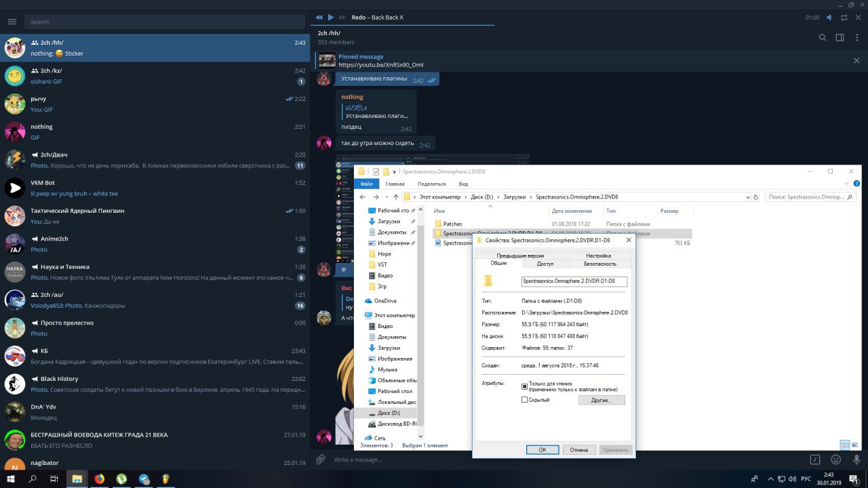Toggle repeat in Telegram audio player
868x488 pixels.
coord(844,17)
